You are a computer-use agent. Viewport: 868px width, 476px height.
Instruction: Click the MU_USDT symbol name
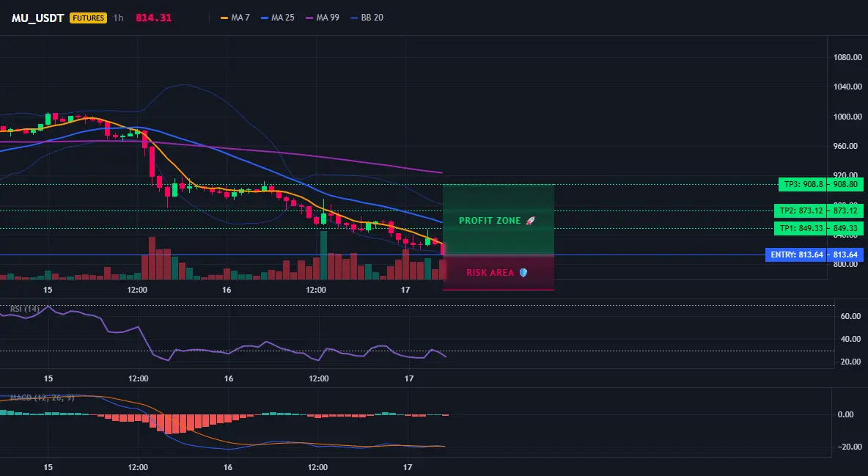(x=38, y=18)
